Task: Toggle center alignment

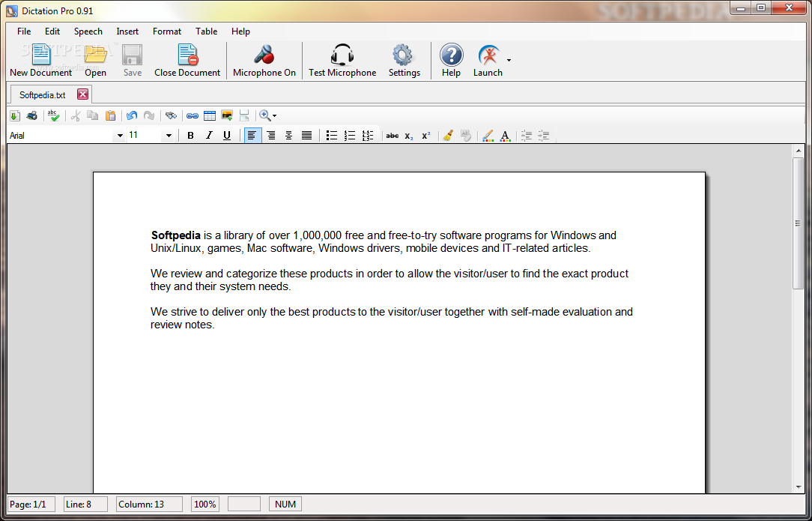Action: pyautogui.click(x=289, y=136)
